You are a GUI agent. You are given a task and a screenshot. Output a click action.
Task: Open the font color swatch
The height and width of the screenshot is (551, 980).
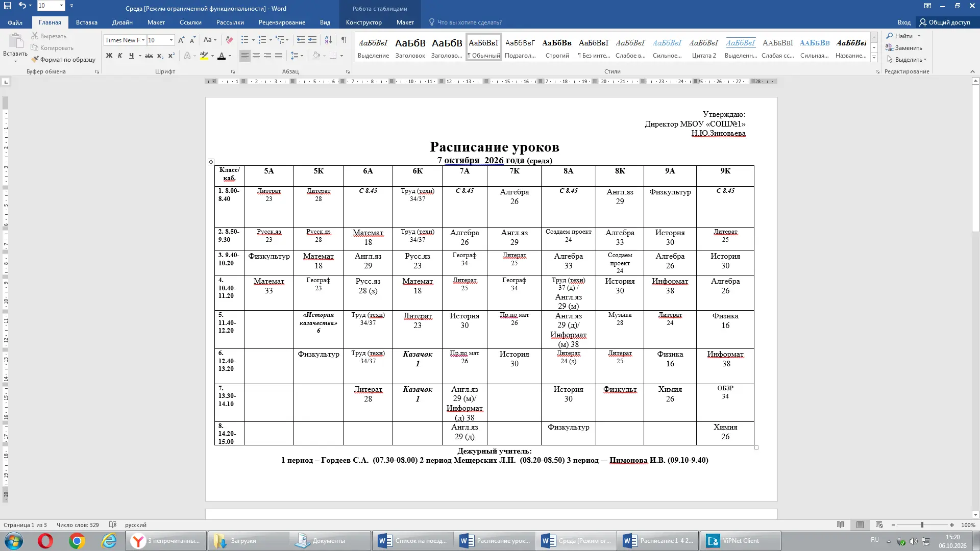point(222,56)
